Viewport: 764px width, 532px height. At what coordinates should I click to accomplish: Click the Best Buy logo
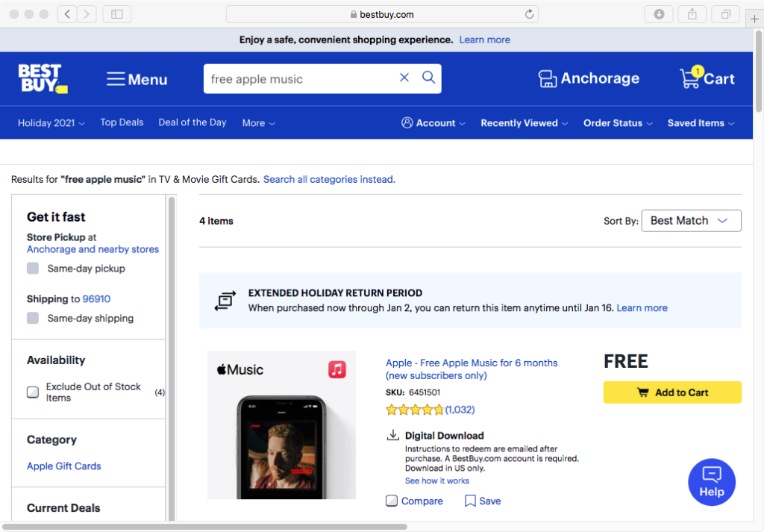click(x=43, y=79)
